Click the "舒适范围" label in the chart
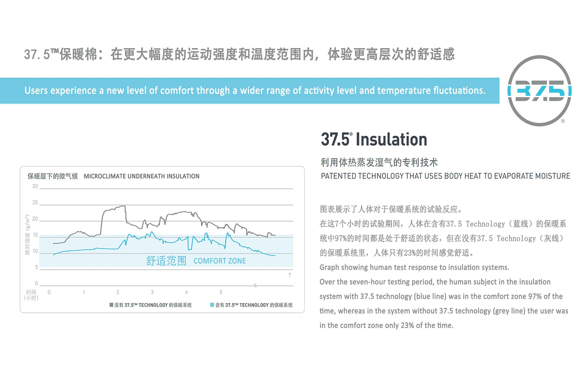588x392 pixels. pyautogui.click(x=166, y=260)
